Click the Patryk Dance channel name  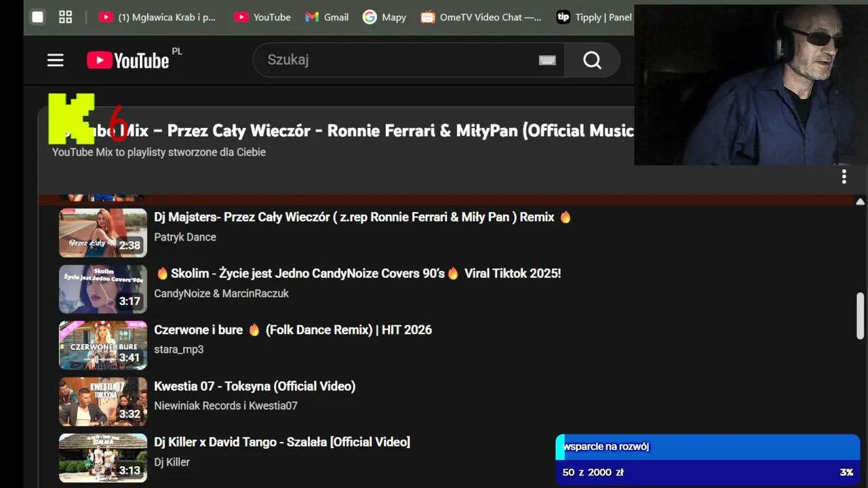coord(185,237)
